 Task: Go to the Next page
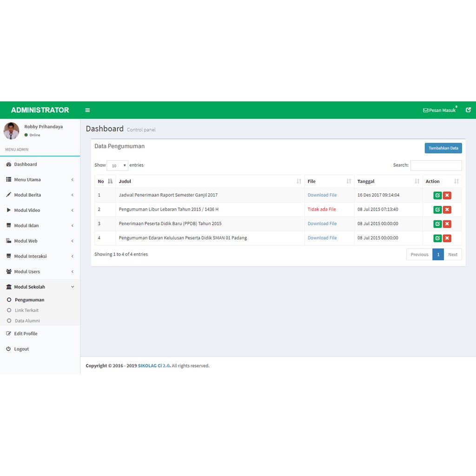(453, 254)
